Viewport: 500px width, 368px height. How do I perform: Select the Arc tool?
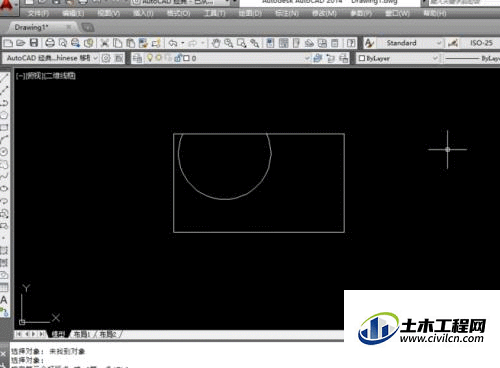[x=4, y=139]
